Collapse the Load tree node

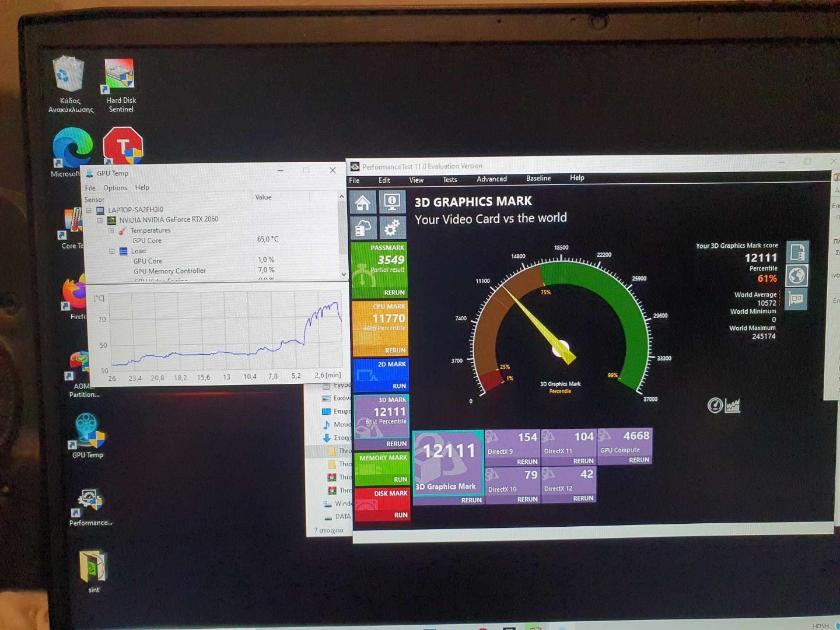click(x=112, y=251)
